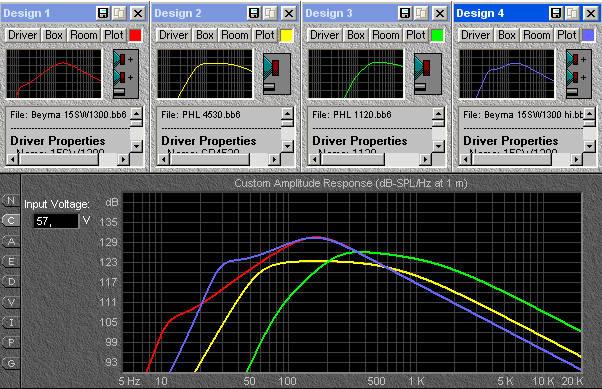Image resolution: width=602 pixels, height=389 pixels.
Task: Click scroll down arrow in Design 4 properties
Action: (x=589, y=146)
